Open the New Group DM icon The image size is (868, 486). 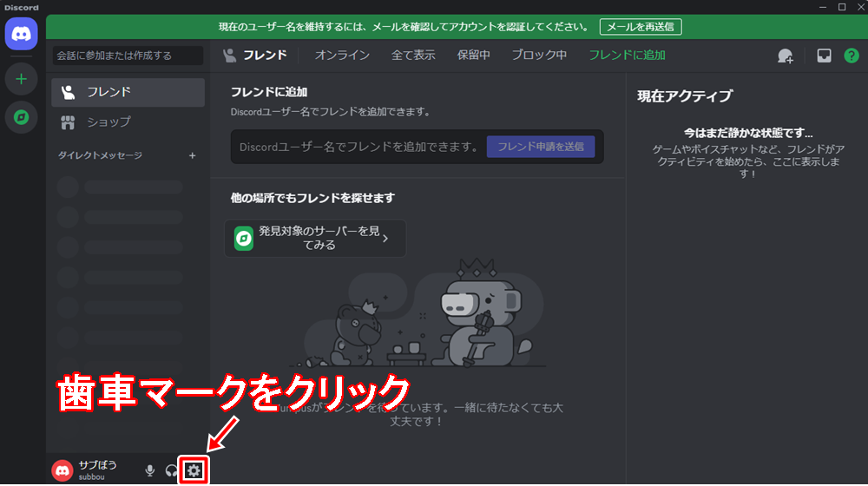(x=785, y=56)
